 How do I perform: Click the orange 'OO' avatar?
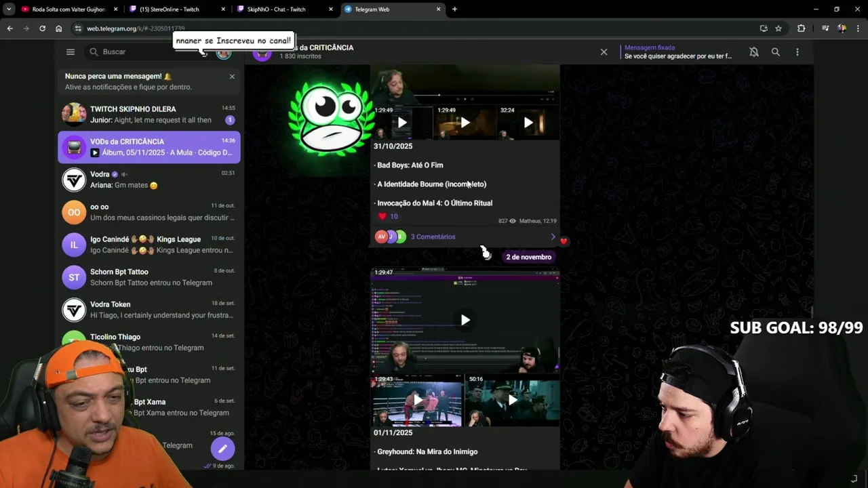[x=74, y=212]
